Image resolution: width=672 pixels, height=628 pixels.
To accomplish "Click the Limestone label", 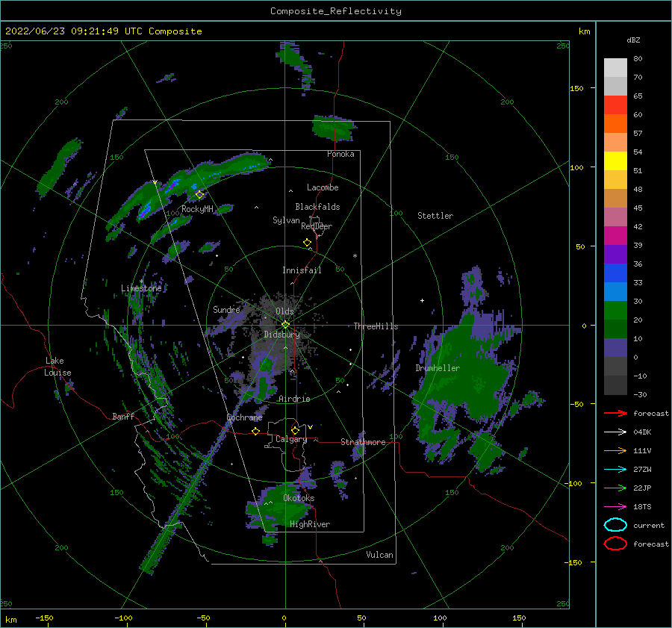I will pyautogui.click(x=141, y=288).
